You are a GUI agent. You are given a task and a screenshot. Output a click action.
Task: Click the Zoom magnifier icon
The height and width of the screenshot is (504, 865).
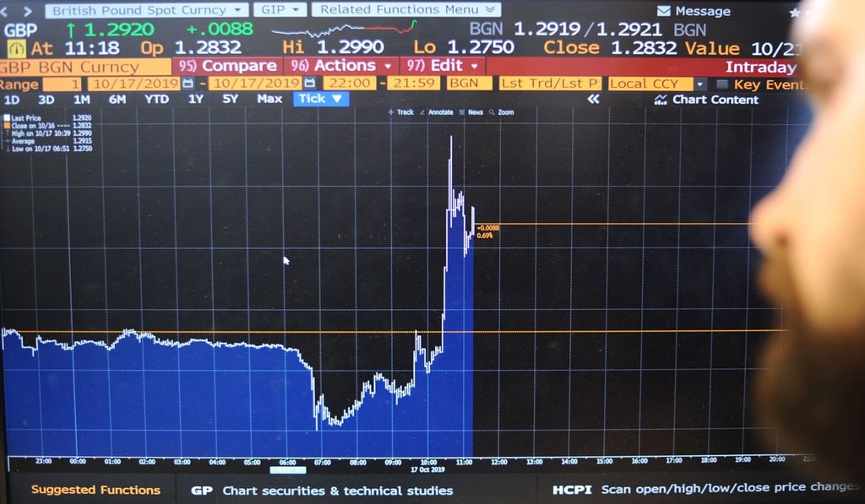coord(491,112)
